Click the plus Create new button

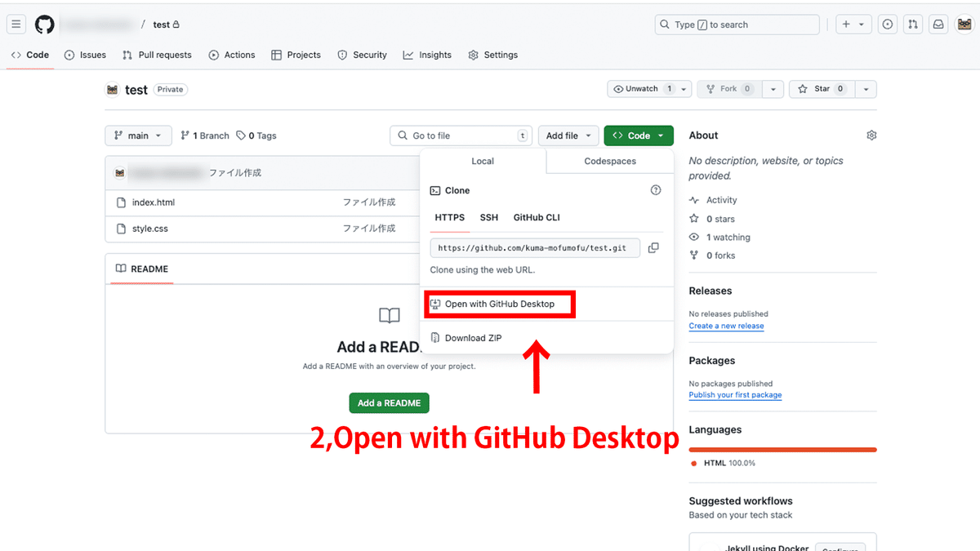pos(846,24)
